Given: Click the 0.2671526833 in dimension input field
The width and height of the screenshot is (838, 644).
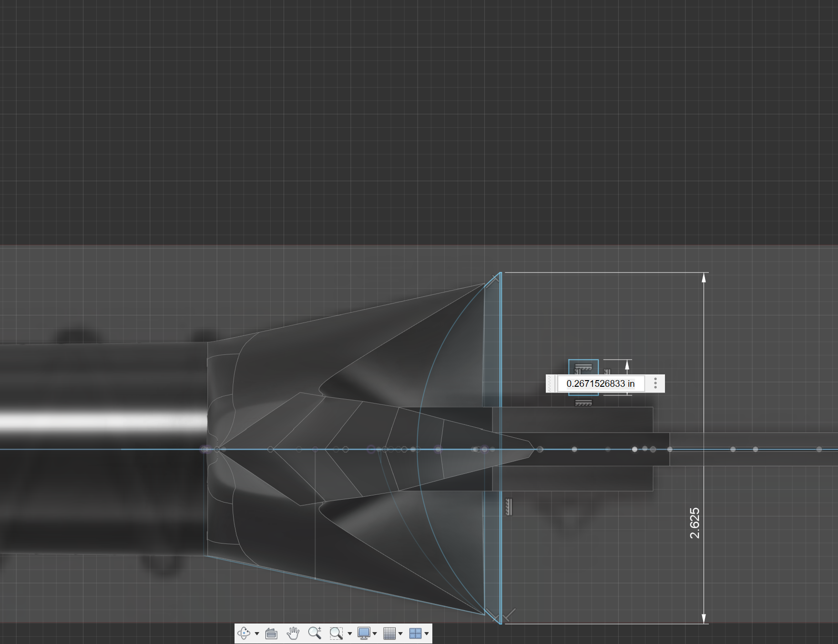Looking at the screenshot, I should pos(601,383).
